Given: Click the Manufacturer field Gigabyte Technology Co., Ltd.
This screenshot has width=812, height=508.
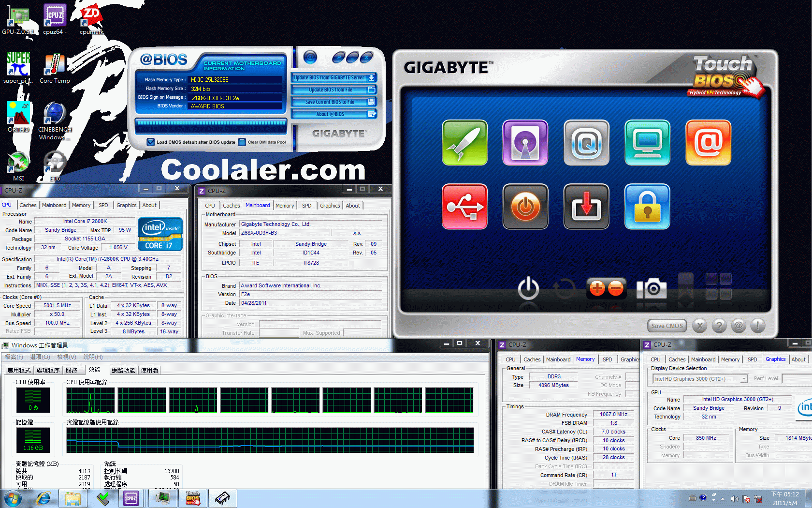Looking at the screenshot, I should coord(311,224).
